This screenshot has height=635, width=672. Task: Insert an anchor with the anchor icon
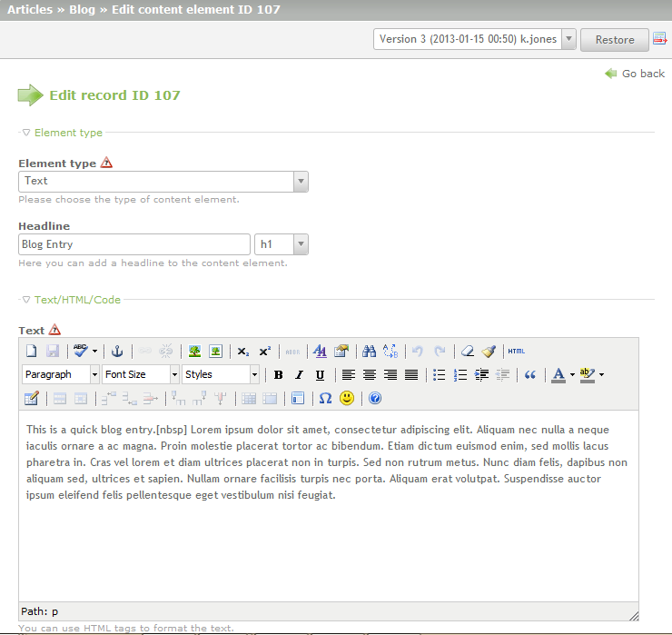(116, 352)
